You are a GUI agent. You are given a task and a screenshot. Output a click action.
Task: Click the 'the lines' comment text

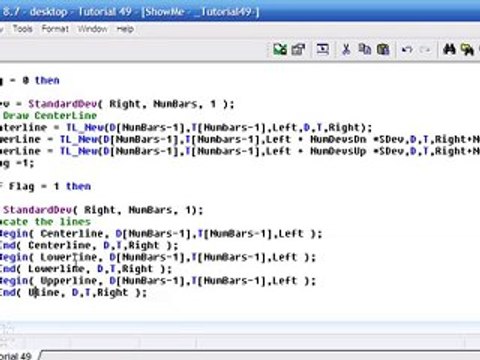tap(63, 222)
